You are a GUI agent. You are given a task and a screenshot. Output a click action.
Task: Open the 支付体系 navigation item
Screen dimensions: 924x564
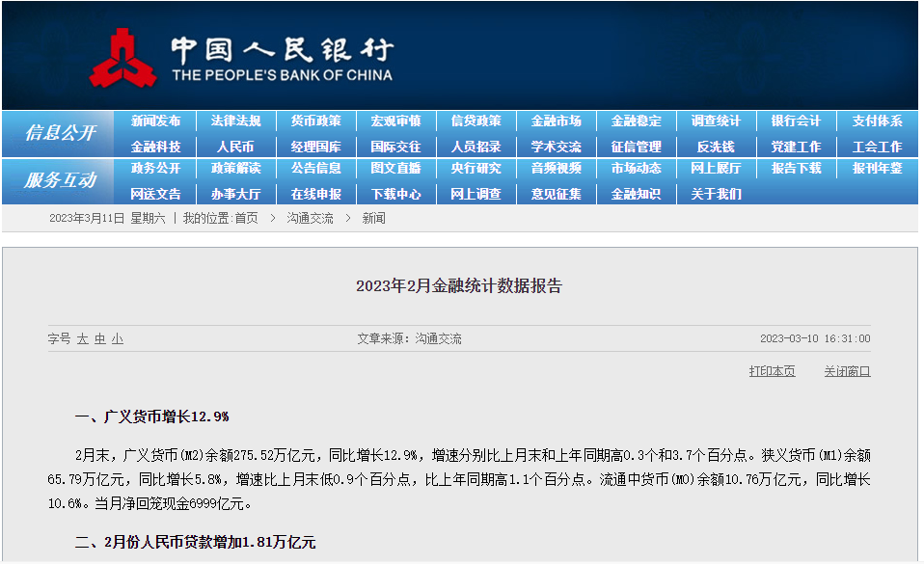click(877, 121)
